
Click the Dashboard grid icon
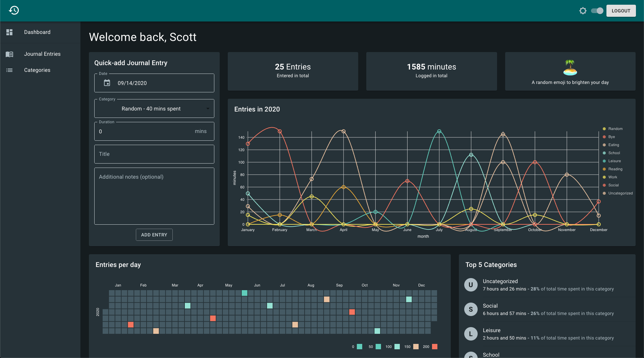click(x=9, y=32)
